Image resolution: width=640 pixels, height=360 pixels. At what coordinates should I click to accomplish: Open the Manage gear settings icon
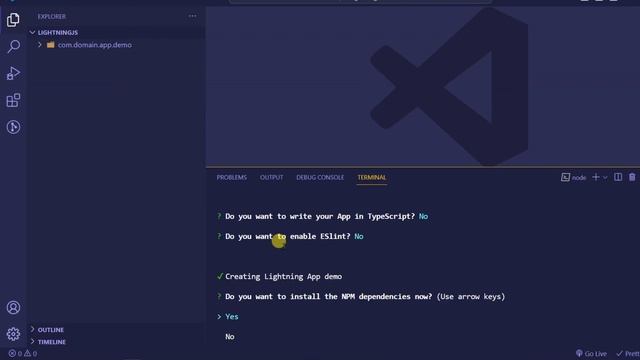[x=13, y=334]
